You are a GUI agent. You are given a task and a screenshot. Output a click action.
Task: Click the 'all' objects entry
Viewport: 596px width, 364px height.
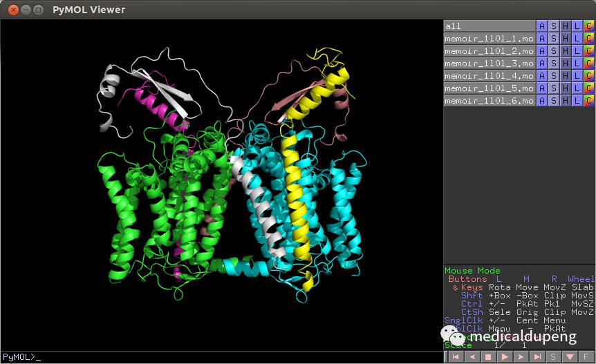tap(489, 26)
